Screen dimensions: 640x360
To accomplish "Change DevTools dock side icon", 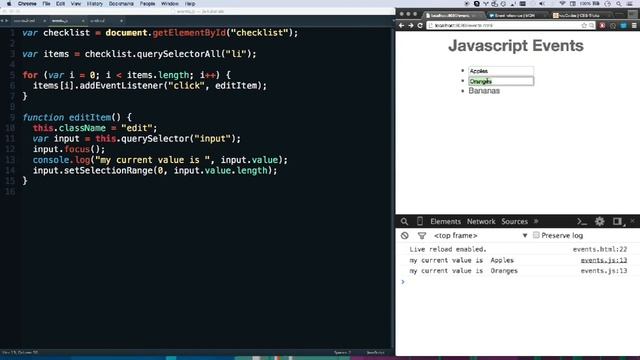I will 618,221.
